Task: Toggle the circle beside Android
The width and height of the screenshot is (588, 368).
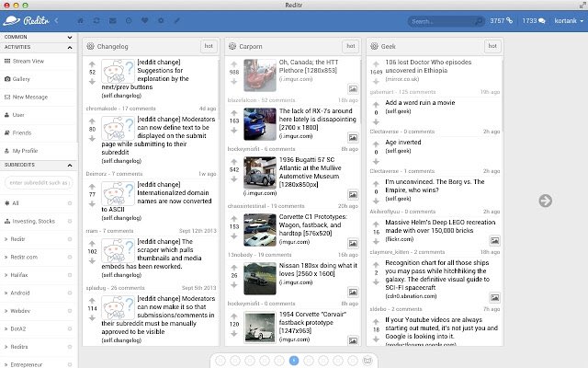Action: pos(70,293)
